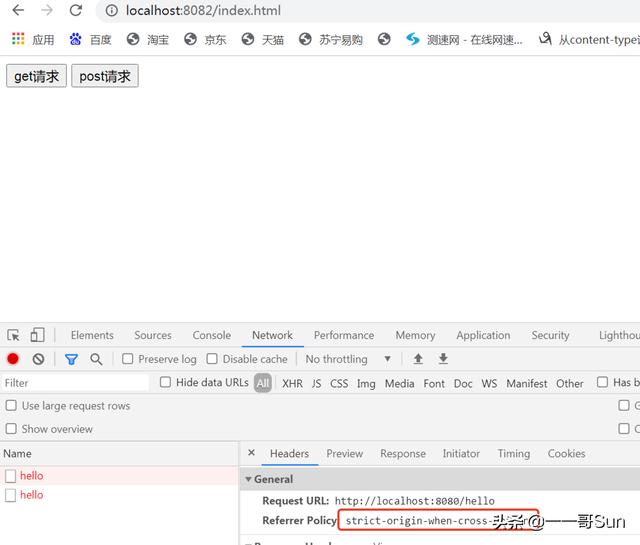This screenshot has height=545, width=640.
Task: Enable the Show overview checkbox
Action: pos(11,429)
